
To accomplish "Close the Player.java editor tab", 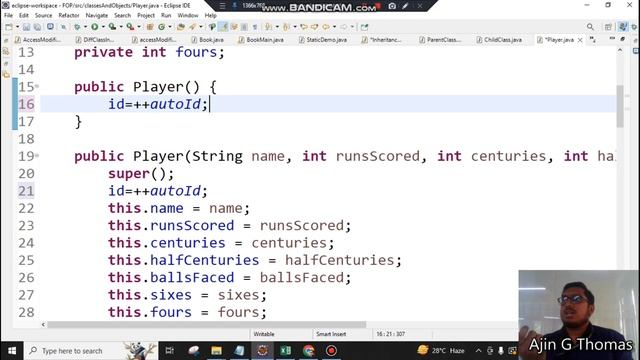I will [580, 40].
